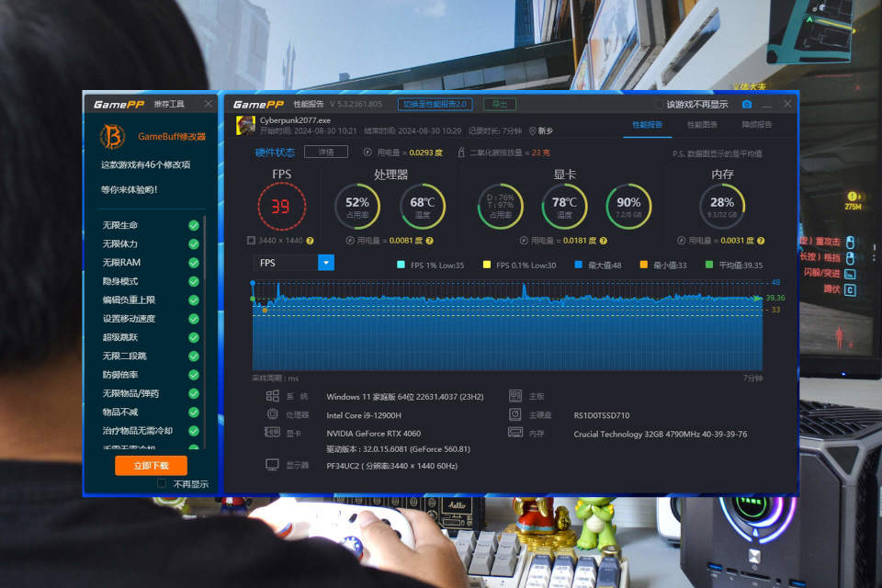This screenshot has width=882, height=588.
Task: Click the orange 立即下载 download button
Action: (152, 465)
